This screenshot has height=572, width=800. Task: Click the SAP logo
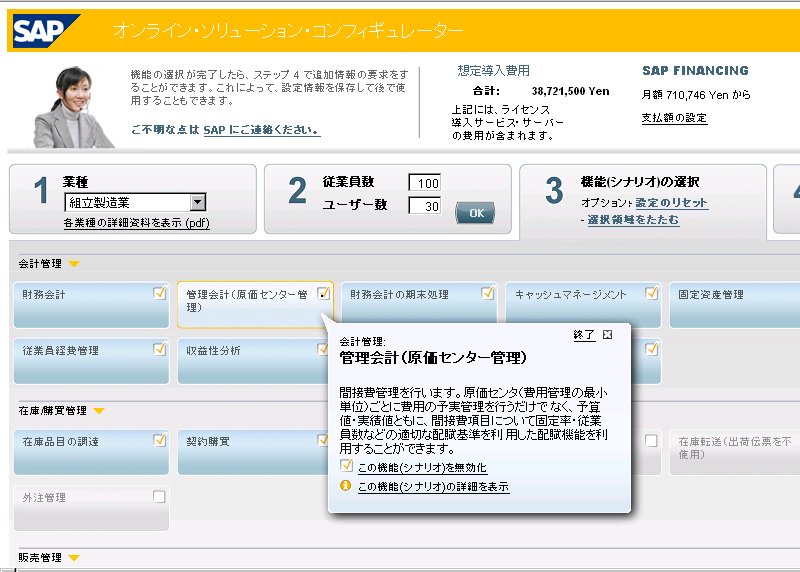pos(45,31)
